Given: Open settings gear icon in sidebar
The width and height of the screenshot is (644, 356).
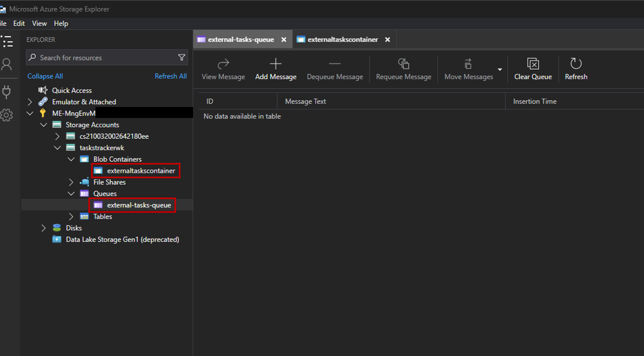Looking at the screenshot, I should [7, 115].
